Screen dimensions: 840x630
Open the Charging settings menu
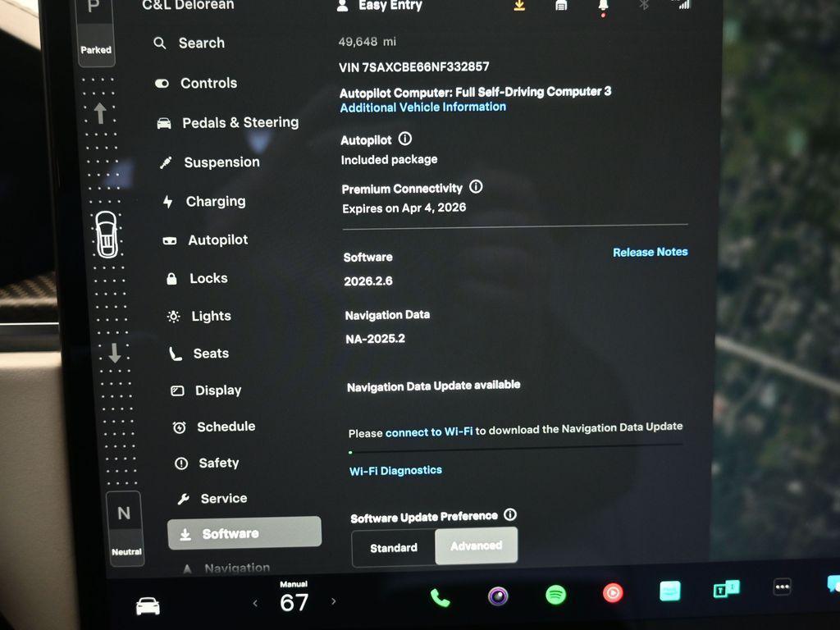pos(215,201)
